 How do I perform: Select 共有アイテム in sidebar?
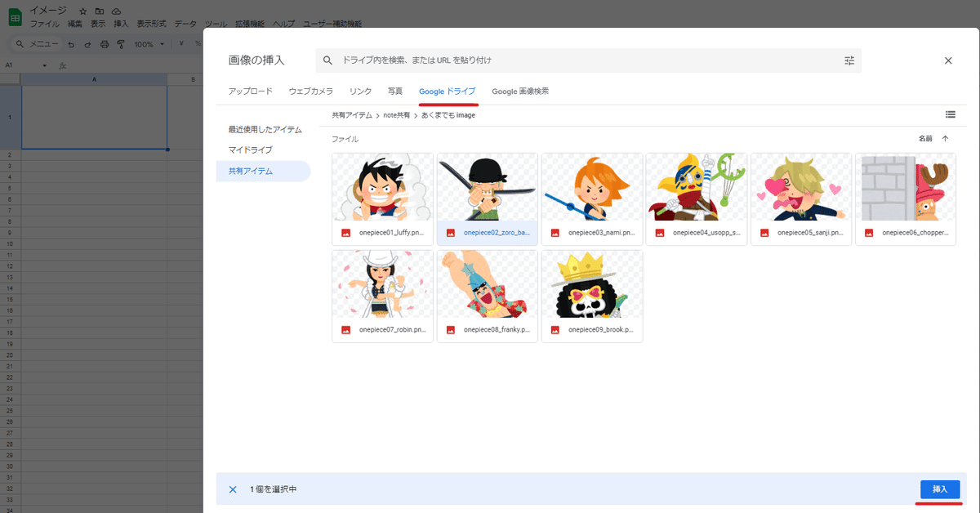point(263,172)
